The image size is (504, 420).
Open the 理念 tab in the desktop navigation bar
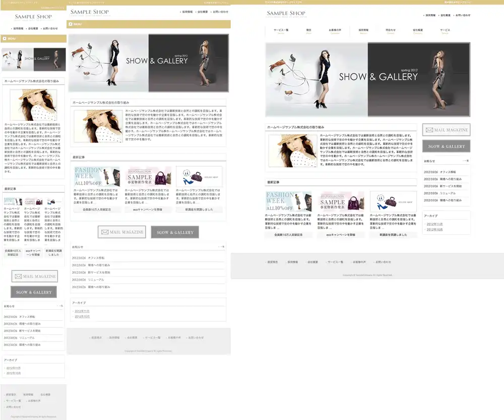308,30
